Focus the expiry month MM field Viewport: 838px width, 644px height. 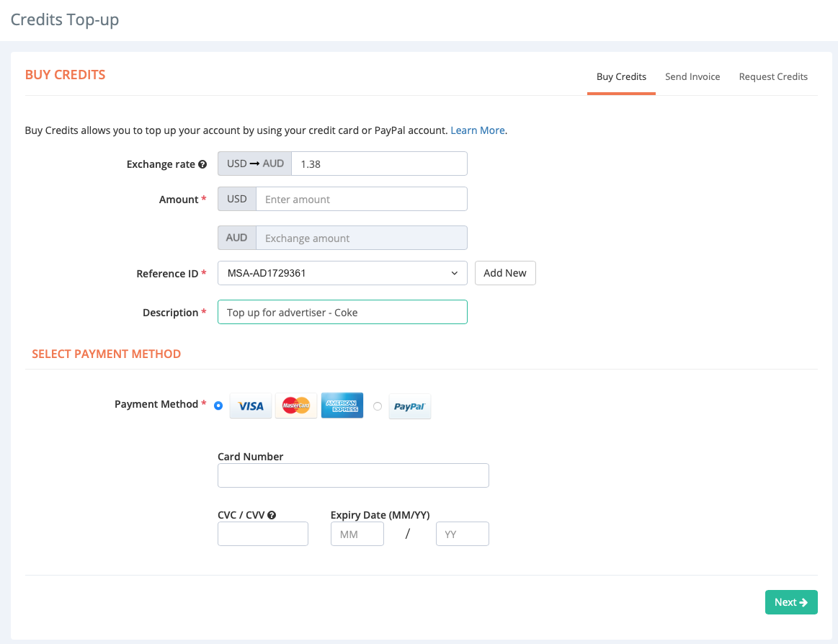click(357, 534)
